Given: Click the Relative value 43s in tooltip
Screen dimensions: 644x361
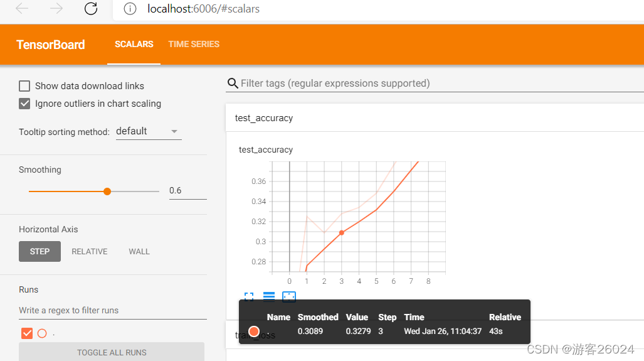Looking at the screenshot, I should (496, 331).
